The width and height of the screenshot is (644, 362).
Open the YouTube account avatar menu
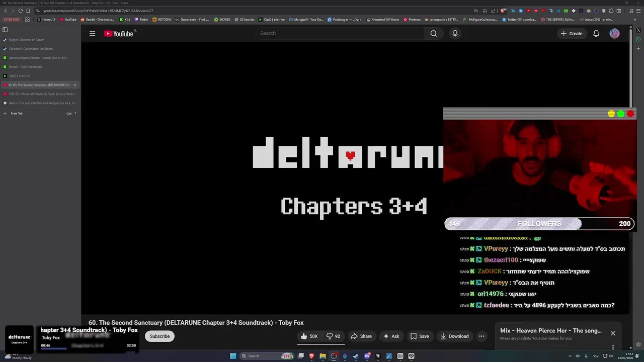coord(614,34)
